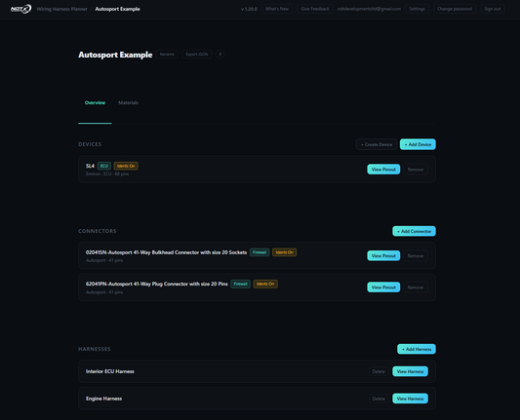The image size is (520, 420).
Task: View the Interior ECU Harness
Action: pos(410,371)
